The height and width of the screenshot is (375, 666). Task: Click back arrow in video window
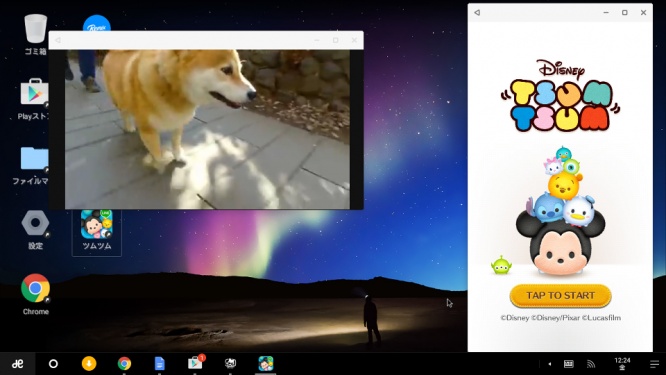click(58, 40)
